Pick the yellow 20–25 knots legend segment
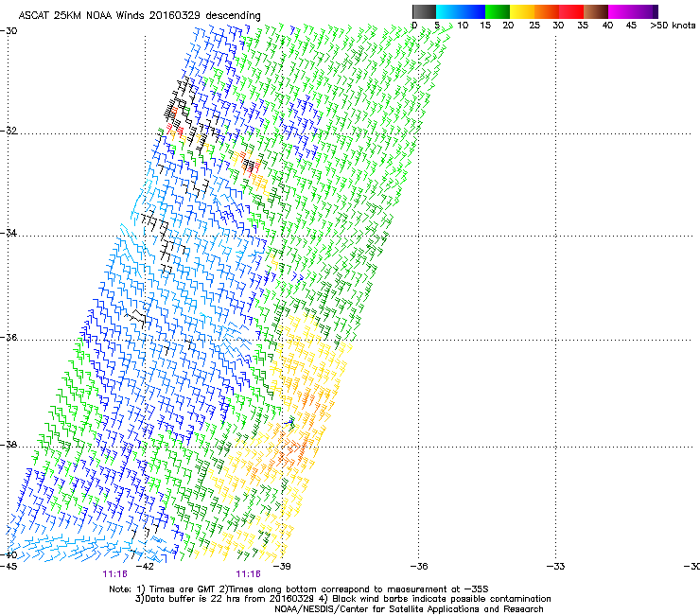 click(x=522, y=11)
